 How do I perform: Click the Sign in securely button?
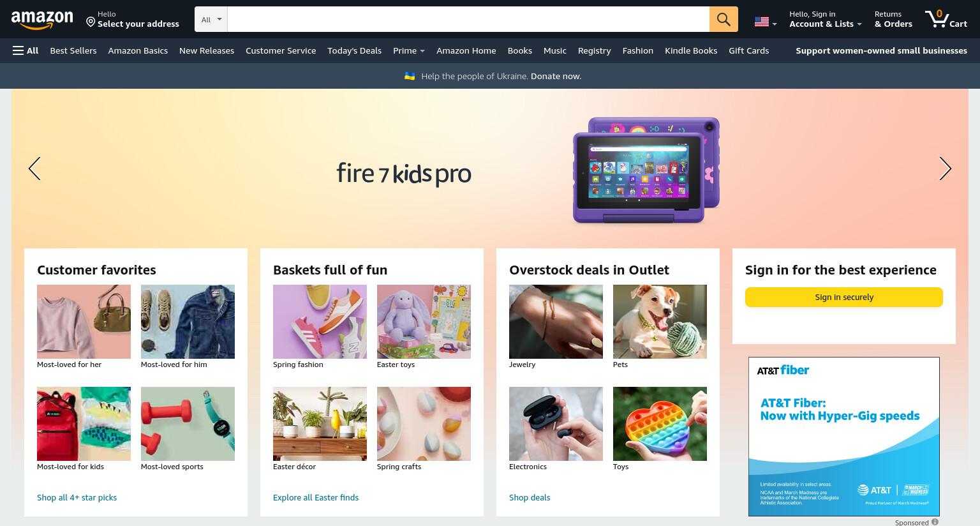click(843, 297)
